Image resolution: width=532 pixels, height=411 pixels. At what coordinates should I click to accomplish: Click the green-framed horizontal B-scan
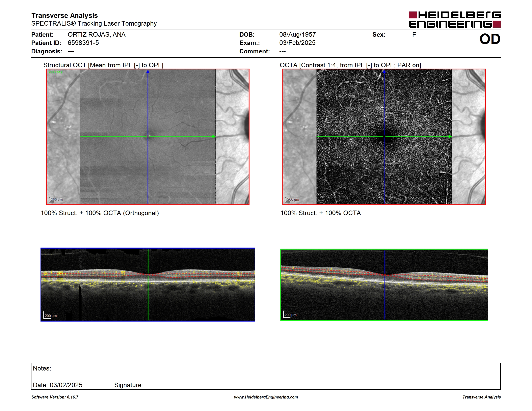tap(384, 285)
